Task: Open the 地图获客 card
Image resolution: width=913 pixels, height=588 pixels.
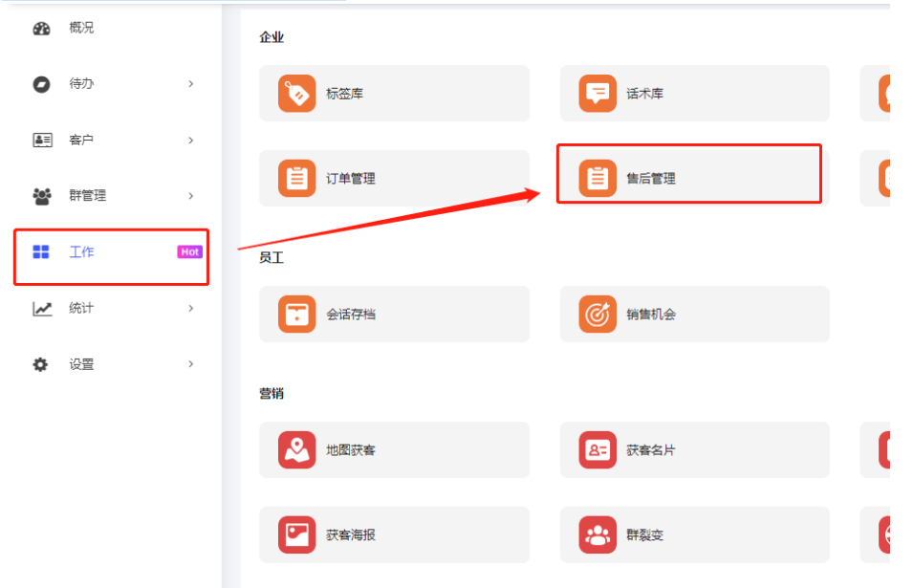Action: click(394, 449)
